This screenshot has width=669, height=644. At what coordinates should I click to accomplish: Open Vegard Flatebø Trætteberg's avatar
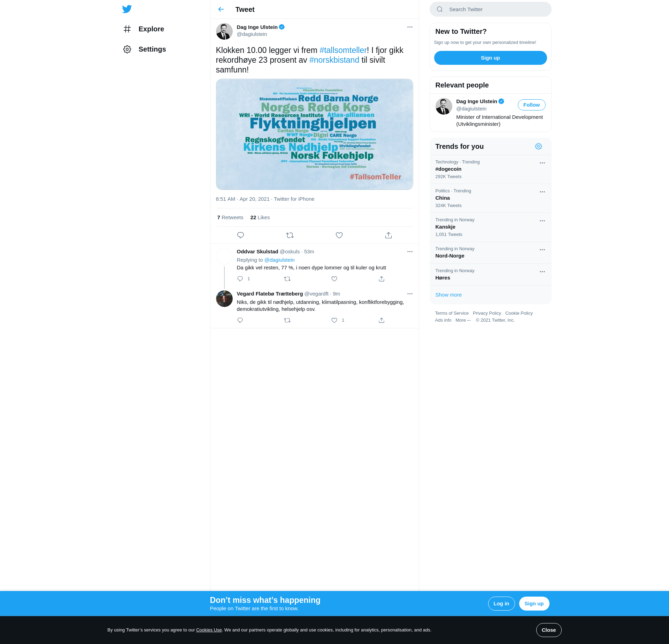click(x=224, y=299)
